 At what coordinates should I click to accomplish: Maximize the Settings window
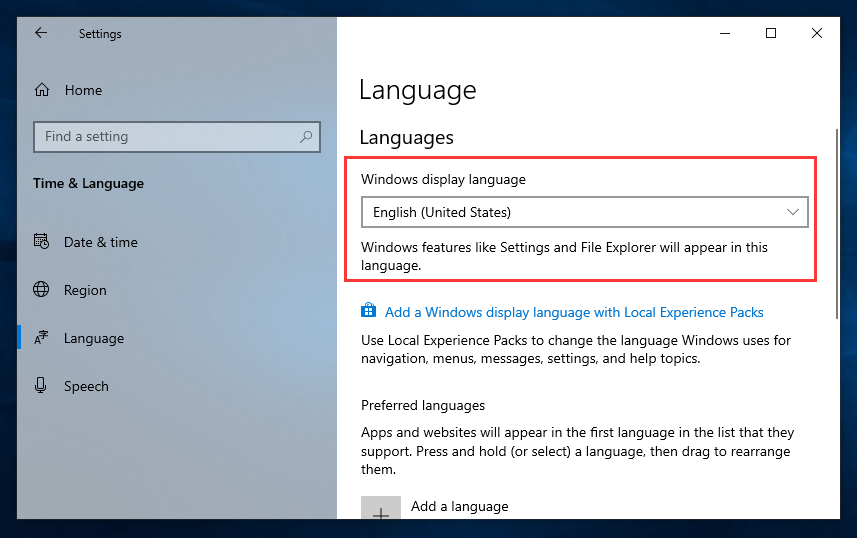coord(771,33)
